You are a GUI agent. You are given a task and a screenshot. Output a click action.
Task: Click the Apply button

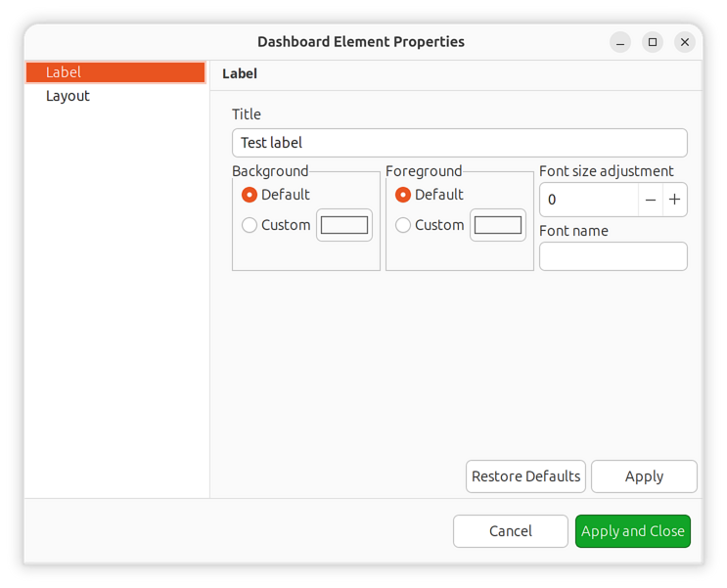point(644,476)
